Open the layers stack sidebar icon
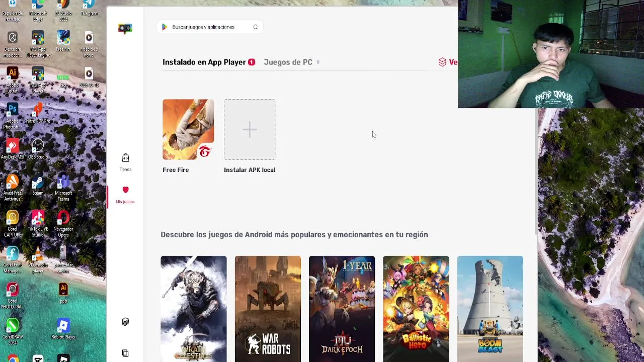This screenshot has height=362, width=644. click(x=125, y=322)
